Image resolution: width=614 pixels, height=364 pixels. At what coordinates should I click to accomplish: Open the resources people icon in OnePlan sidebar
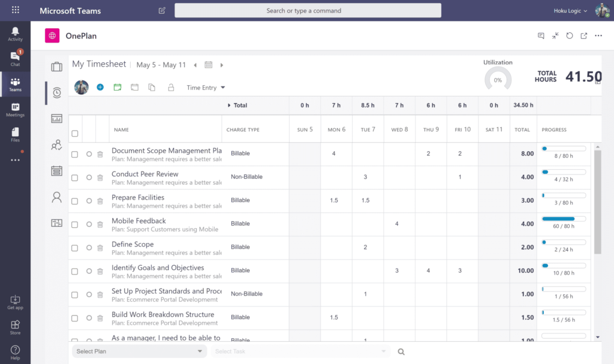tap(57, 145)
